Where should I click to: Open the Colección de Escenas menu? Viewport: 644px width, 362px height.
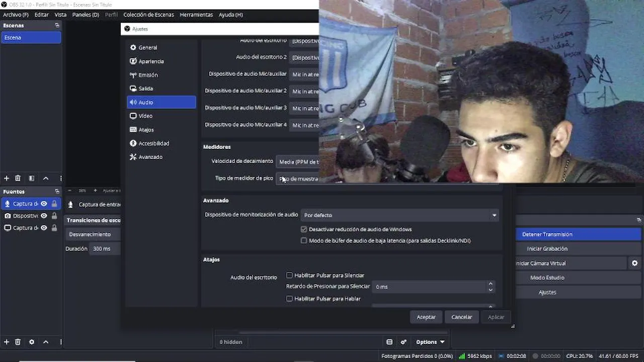pyautogui.click(x=148, y=15)
